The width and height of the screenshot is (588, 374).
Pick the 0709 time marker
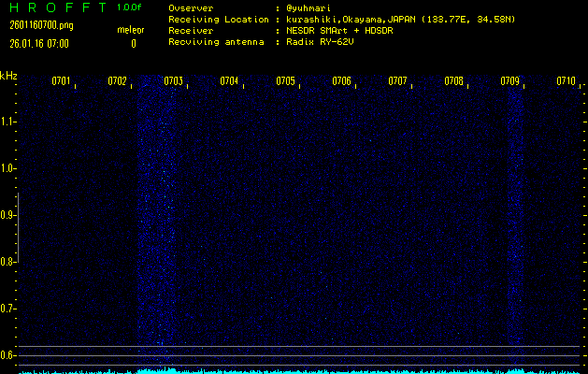tap(509, 81)
